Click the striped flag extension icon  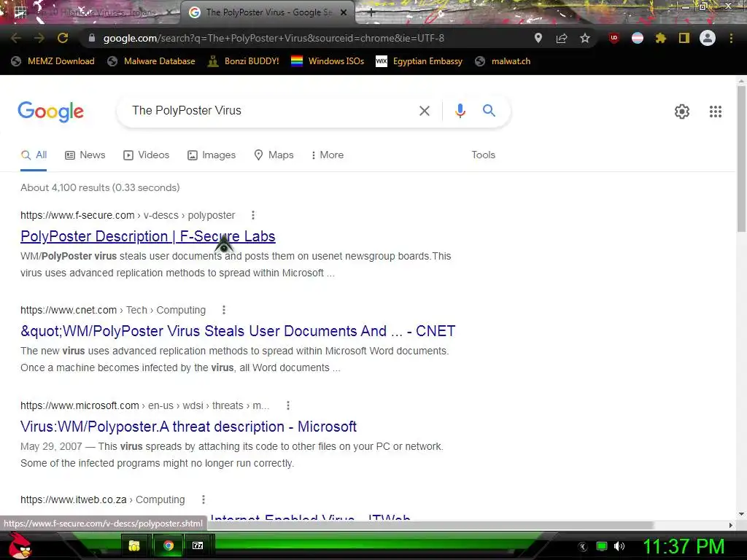[x=638, y=38]
